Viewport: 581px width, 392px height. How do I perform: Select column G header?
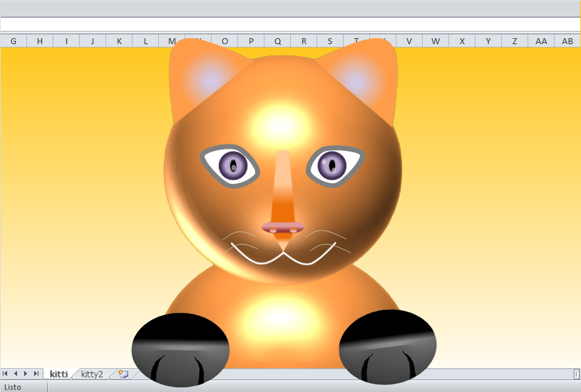(x=13, y=41)
